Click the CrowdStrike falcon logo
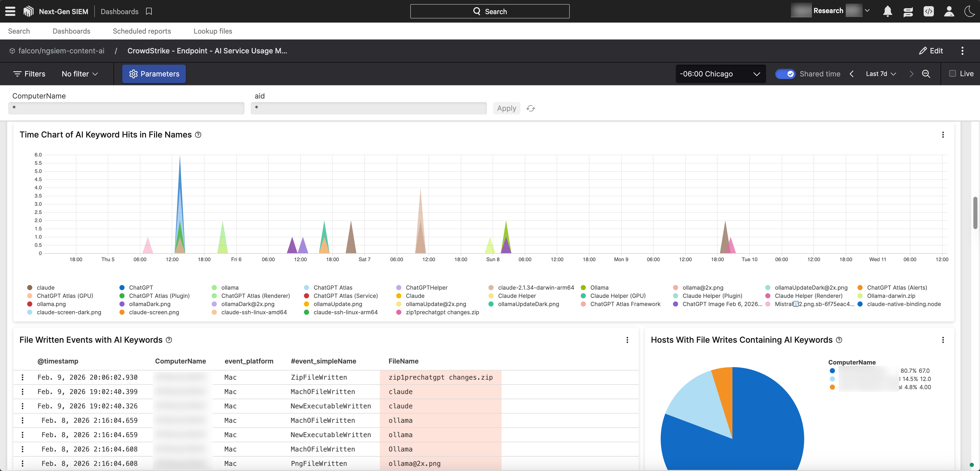This screenshot has height=471, width=980. point(28,11)
